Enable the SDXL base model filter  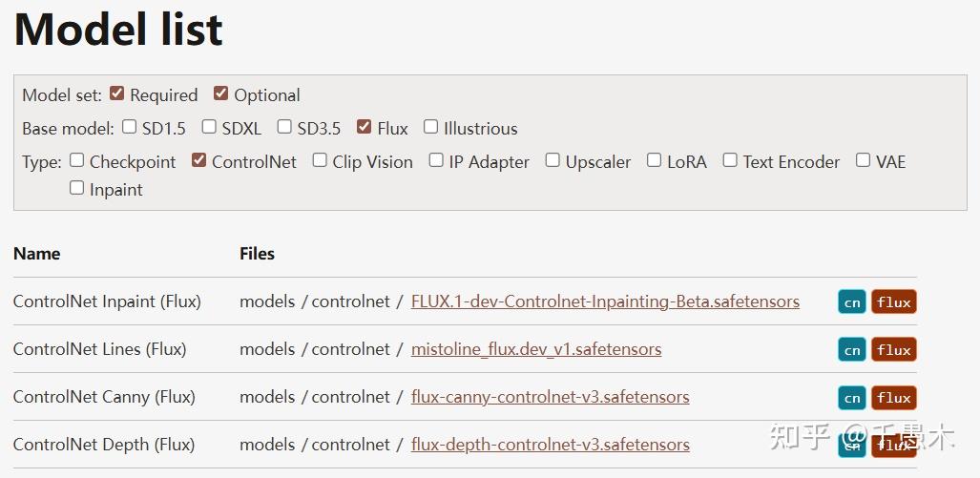(x=209, y=127)
